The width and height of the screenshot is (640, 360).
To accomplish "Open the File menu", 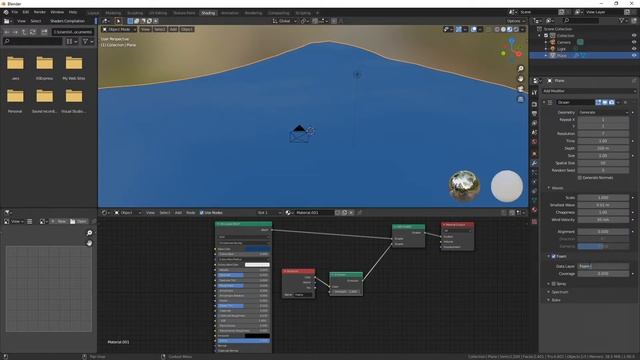I will (15, 12).
